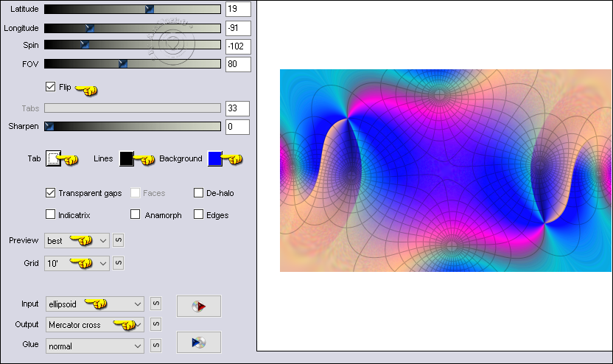Open the Preview quality dropdown
This screenshot has width=613, height=364.
(x=102, y=240)
